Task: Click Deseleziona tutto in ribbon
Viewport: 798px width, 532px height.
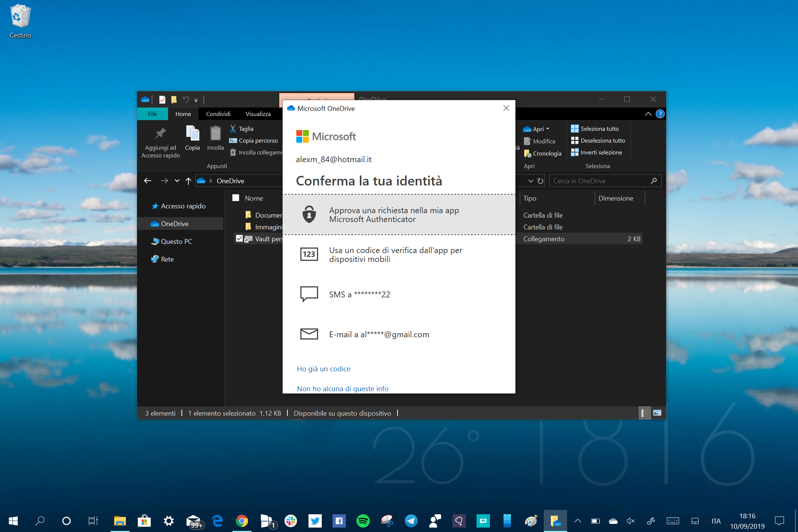Action: (x=598, y=140)
